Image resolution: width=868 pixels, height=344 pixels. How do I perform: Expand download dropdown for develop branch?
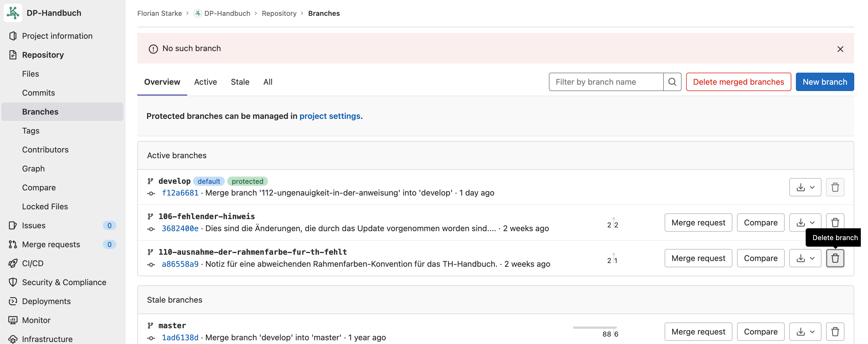point(805,187)
